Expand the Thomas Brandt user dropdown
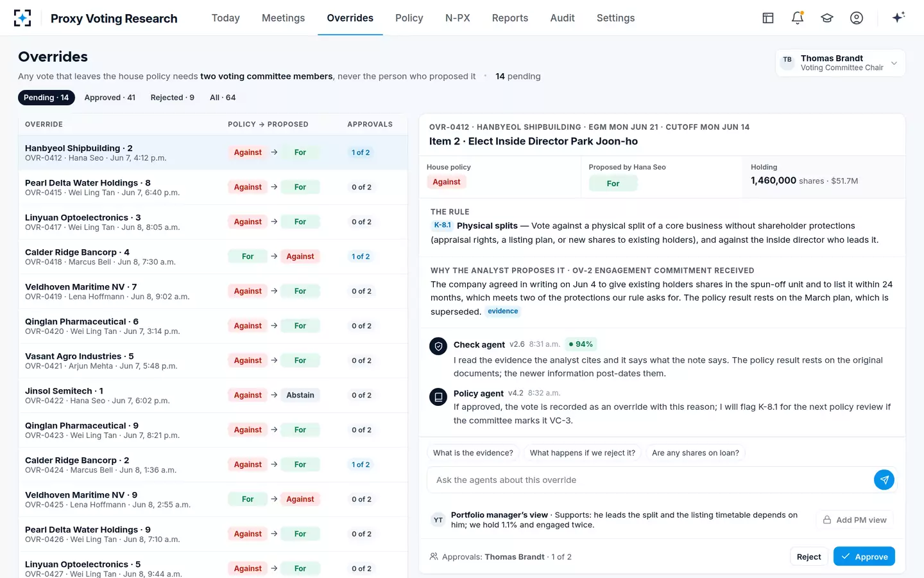The image size is (924, 578). click(894, 63)
